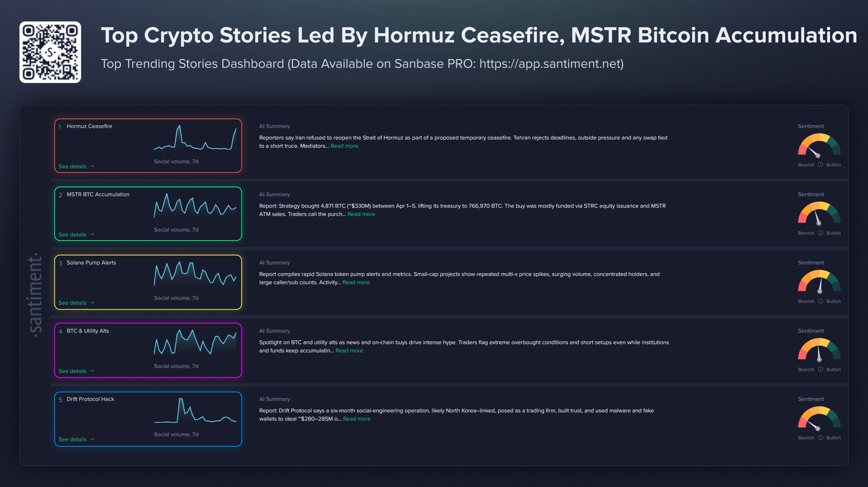Expand Read more on MSTR summary

coord(361,214)
